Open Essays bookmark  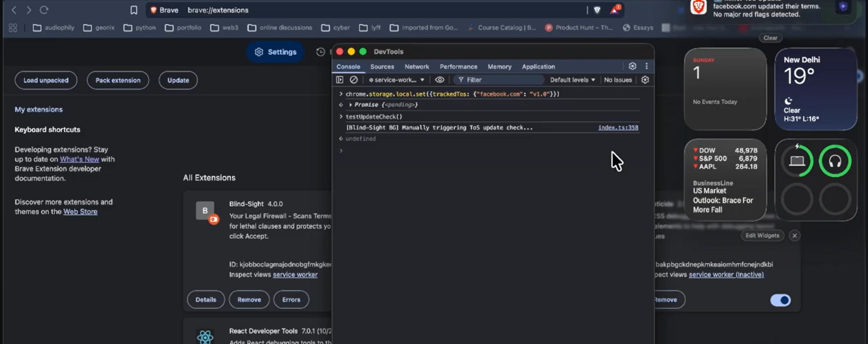[638, 28]
